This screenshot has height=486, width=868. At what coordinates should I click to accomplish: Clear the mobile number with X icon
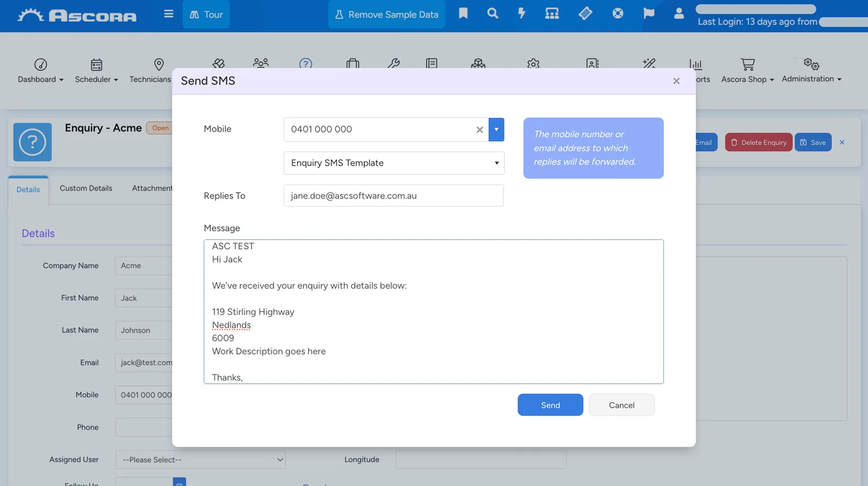point(479,130)
